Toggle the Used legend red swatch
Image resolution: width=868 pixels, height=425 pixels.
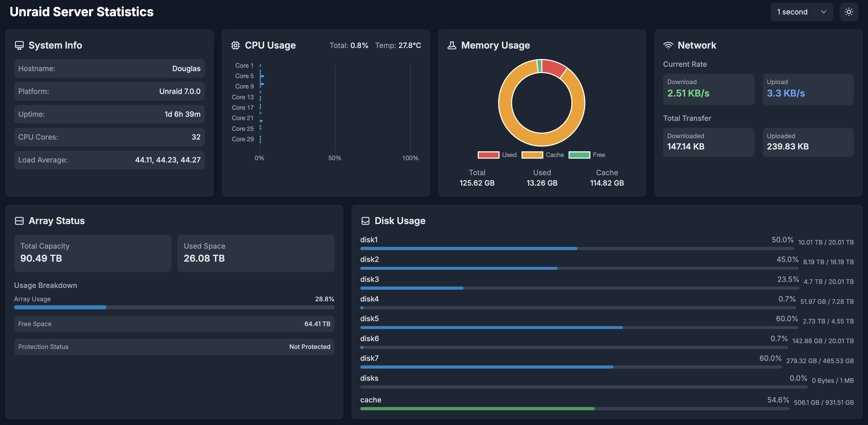pos(488,155)
